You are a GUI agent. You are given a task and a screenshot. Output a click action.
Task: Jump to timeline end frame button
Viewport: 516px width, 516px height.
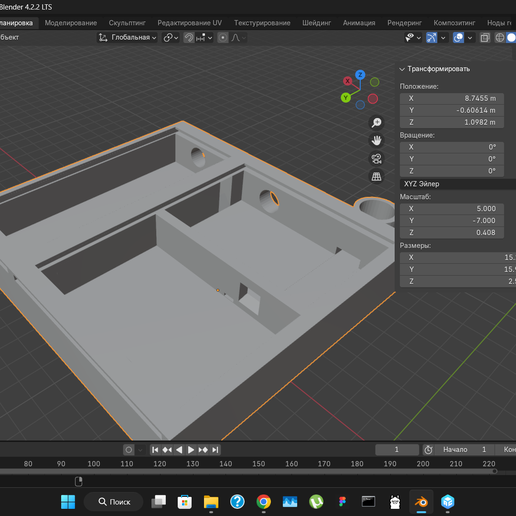215,450
